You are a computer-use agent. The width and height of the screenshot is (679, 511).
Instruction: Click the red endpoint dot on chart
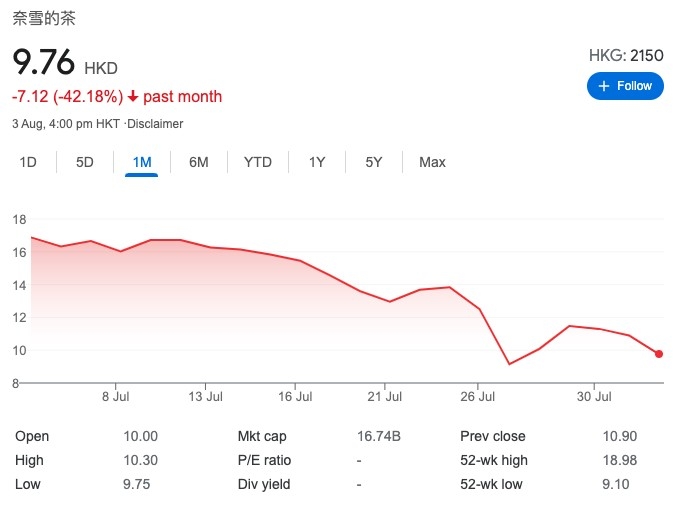(659, 354)
